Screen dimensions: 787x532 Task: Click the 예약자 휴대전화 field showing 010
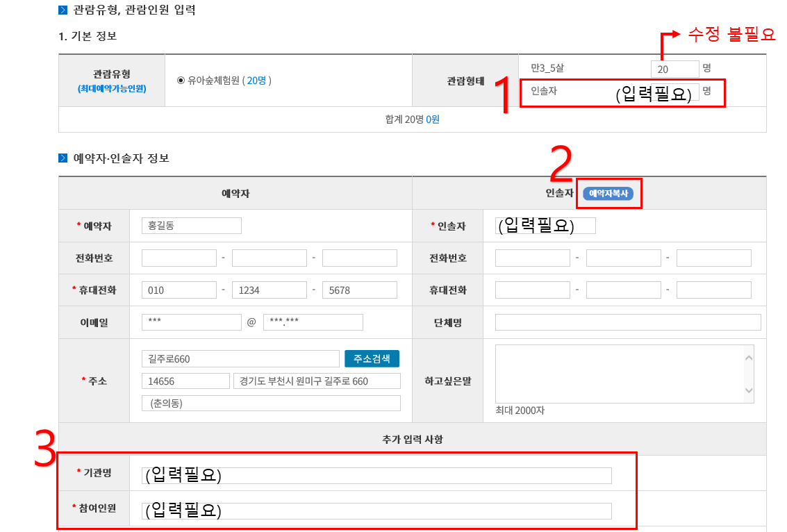tap(179, 290)
